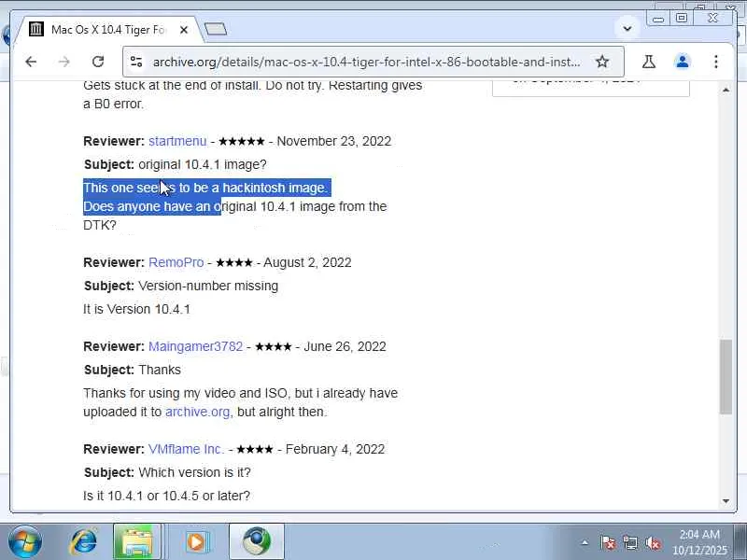
Task: Click the address bar URL
Action: [x=366, y=62]
